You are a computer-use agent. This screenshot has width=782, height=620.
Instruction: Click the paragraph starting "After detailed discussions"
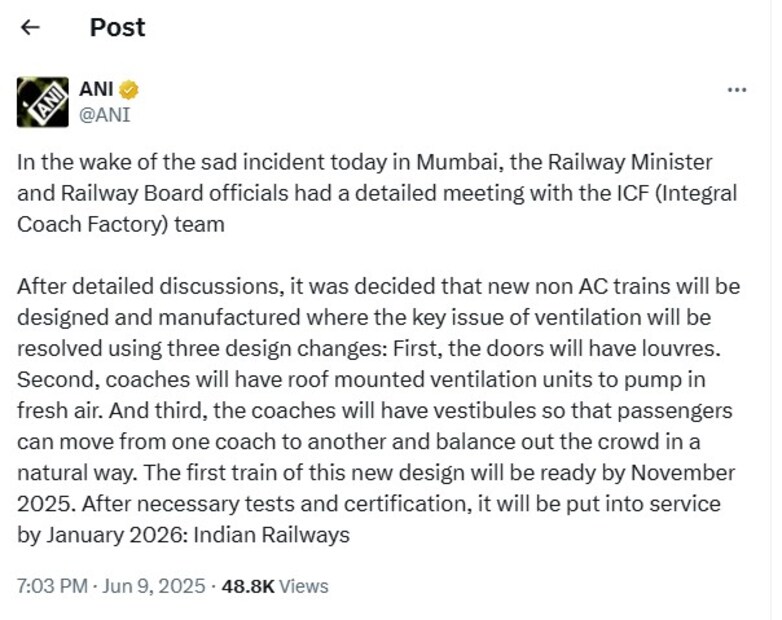[x=378, y=410]
